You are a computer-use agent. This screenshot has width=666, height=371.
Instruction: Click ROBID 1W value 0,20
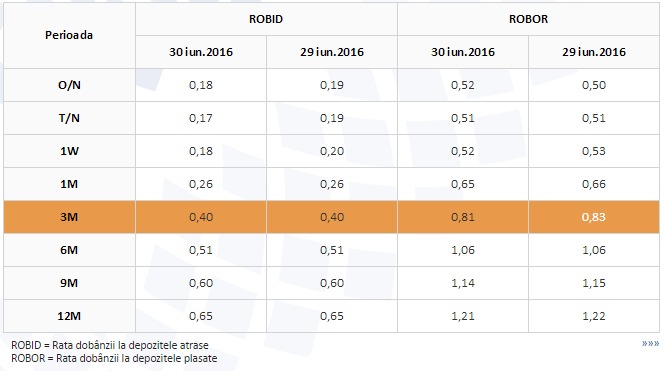coord(332,151)
